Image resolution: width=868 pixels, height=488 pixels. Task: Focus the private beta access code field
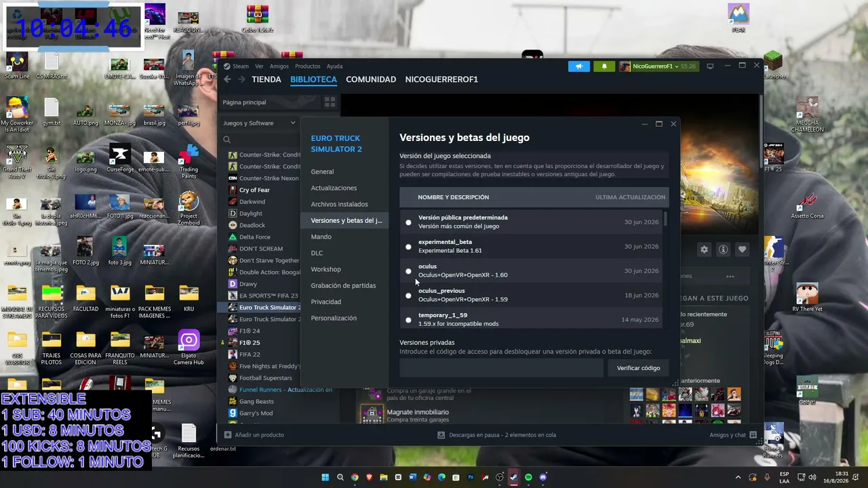click(x=501, y=368)
